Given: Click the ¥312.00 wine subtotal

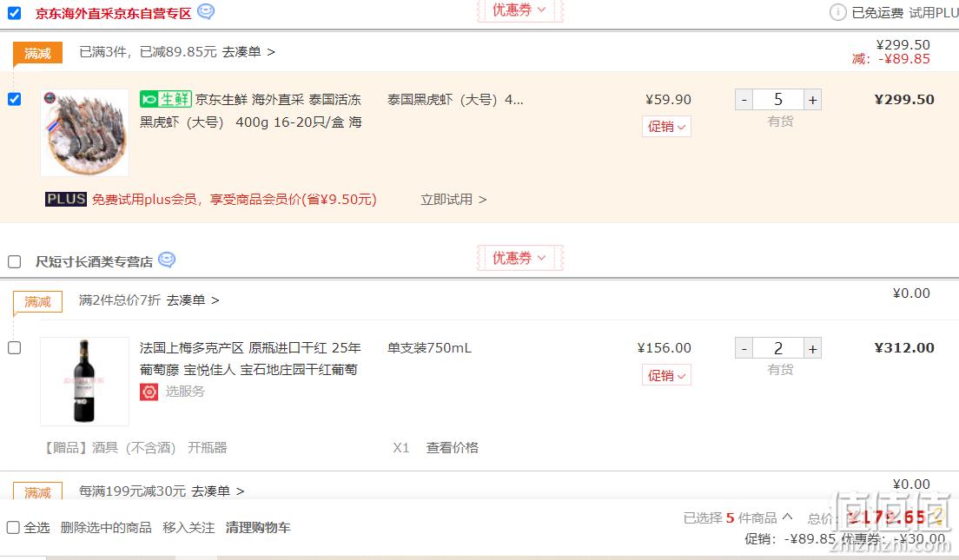Looking at the screenshot, I should click(x=904, y=348).
